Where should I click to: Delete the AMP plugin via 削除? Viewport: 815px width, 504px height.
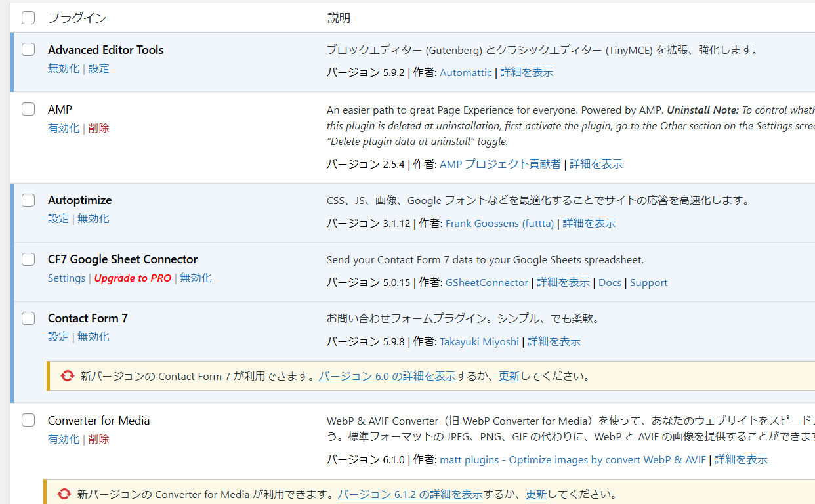tap(98, 128)
